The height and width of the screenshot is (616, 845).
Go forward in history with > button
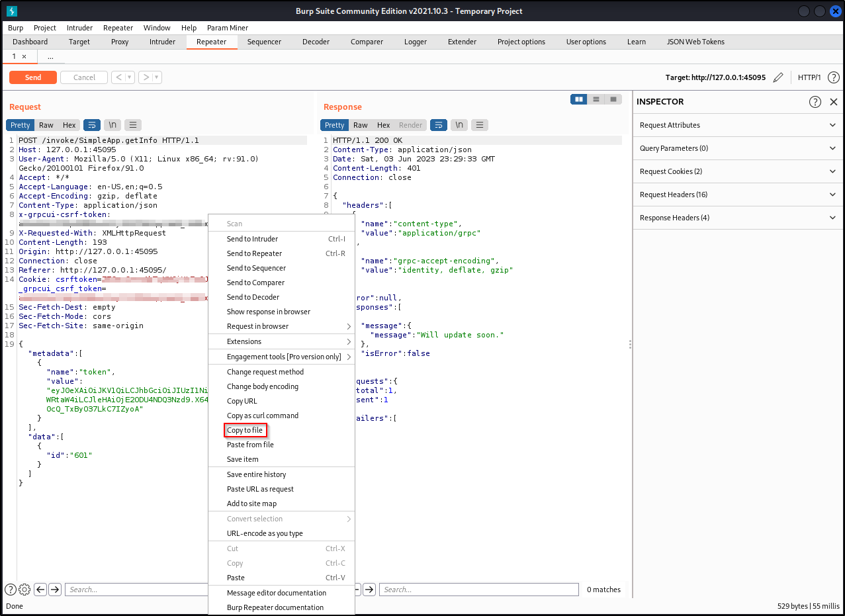click(146, 77)
